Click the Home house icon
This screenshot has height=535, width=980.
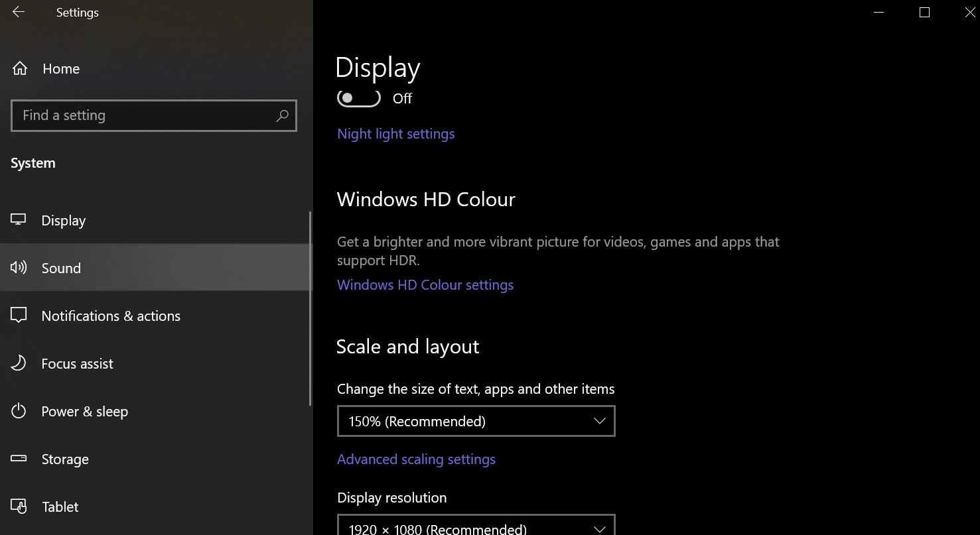pos(20,68)
